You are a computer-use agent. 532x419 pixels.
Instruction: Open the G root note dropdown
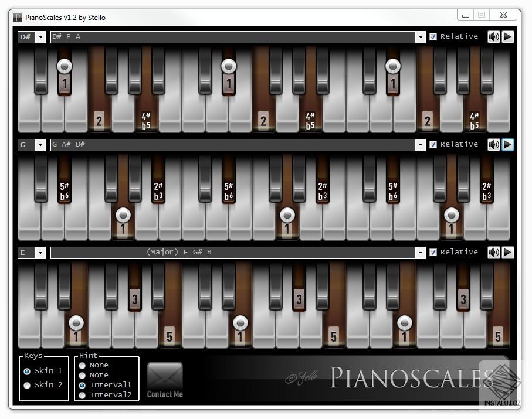click(40, 145)
